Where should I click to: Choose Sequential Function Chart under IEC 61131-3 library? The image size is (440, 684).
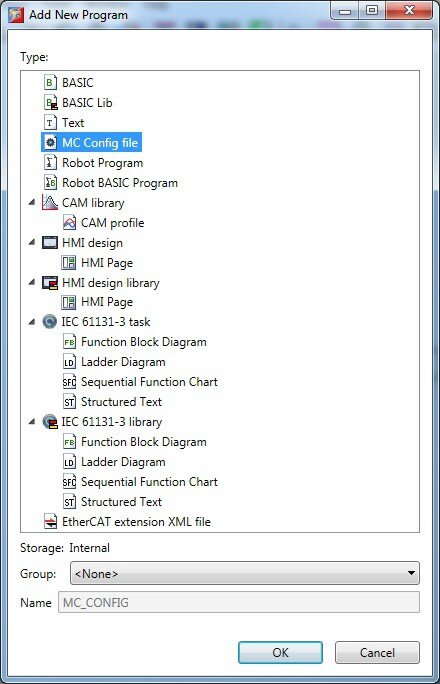(x=149, y=482)
